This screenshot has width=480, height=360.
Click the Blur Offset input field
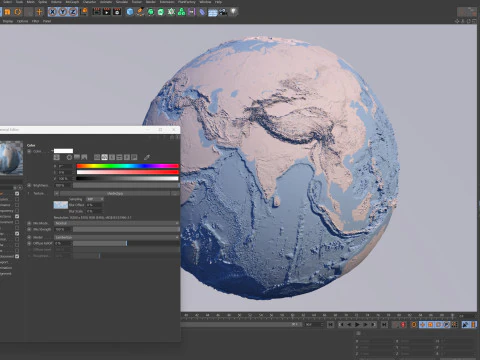tap(94, 205)
